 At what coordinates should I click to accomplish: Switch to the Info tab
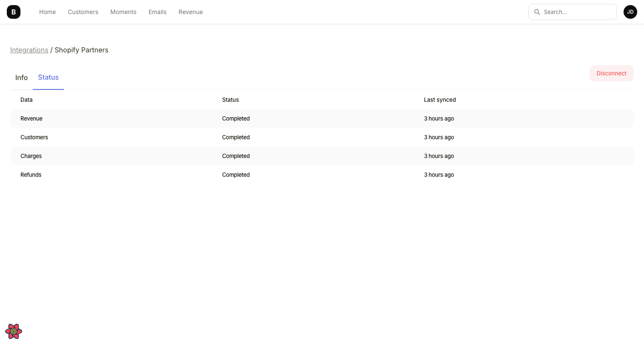[x=21, y=78]
